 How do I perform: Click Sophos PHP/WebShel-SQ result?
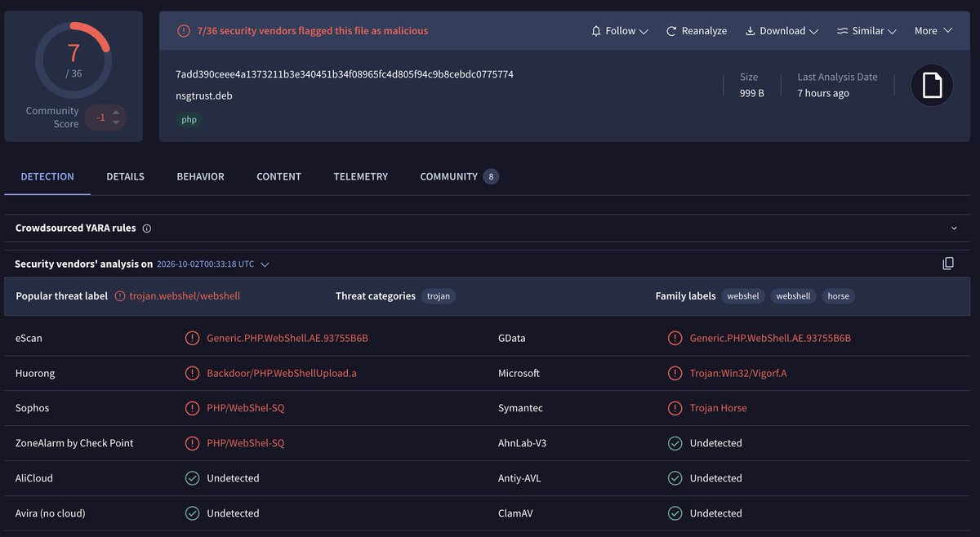tap(246, 408)
